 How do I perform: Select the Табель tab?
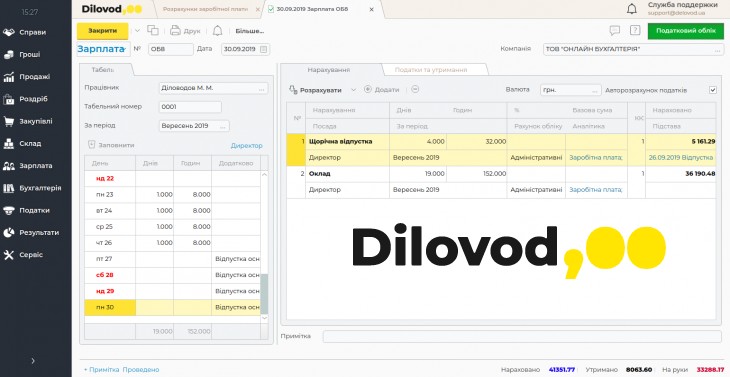tap(103, 69)
